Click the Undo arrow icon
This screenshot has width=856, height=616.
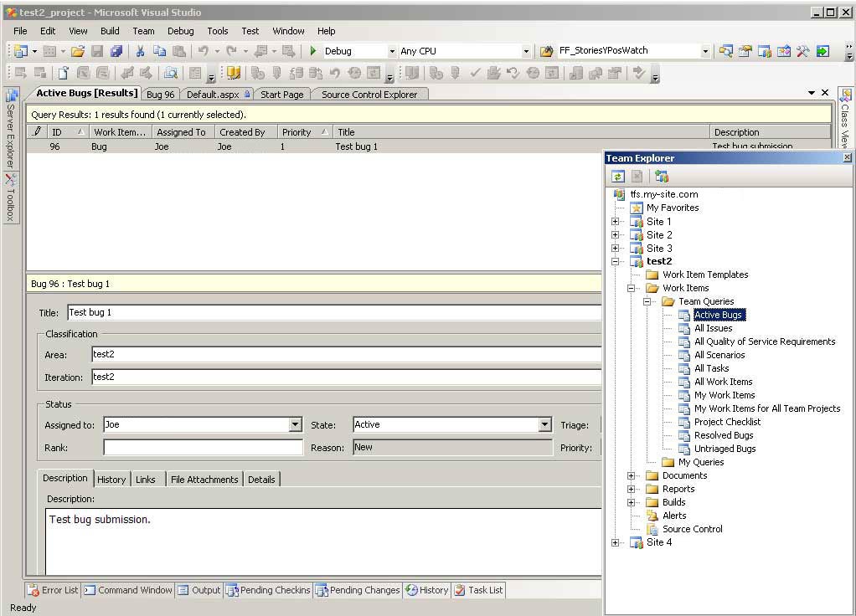(x=203, y=51)
